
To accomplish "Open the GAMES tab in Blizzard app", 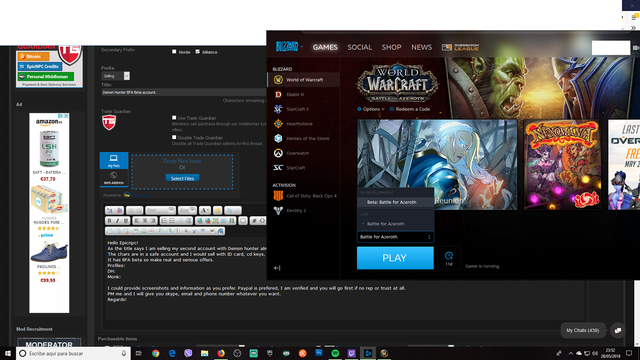I will pos(325,47).
